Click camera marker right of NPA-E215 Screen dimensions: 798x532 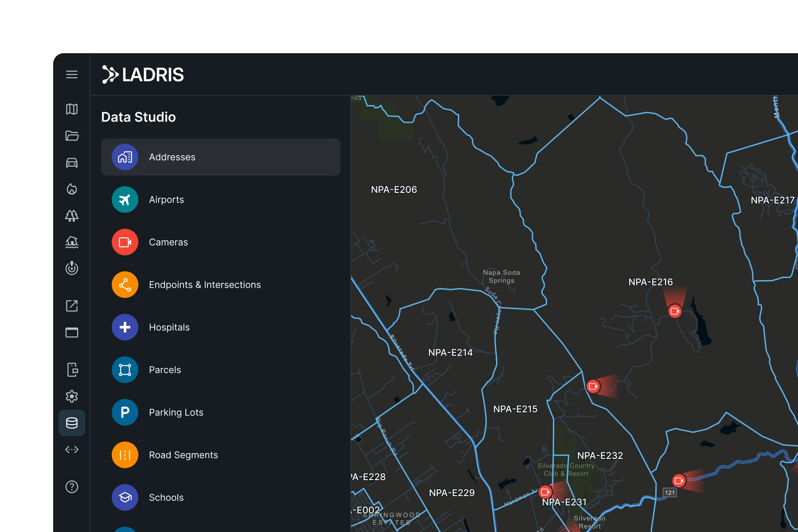pos(593,387)
